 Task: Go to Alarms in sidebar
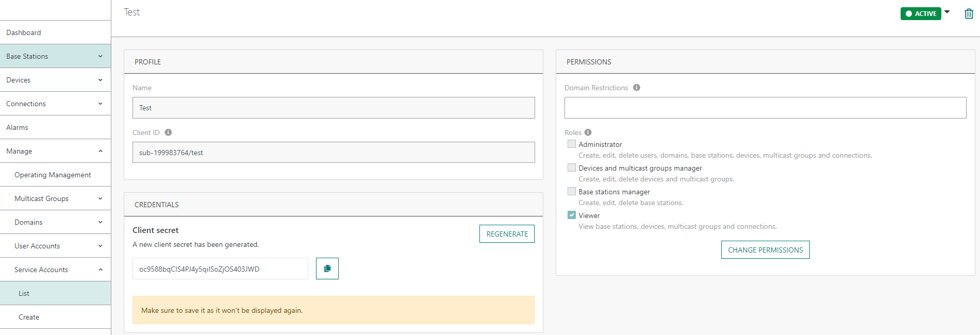18,127
